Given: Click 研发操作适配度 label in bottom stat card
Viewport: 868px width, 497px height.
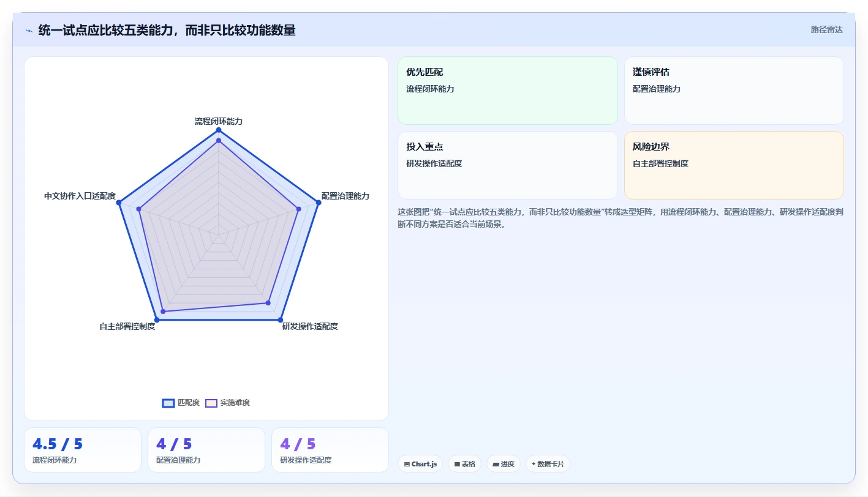Looking at the screenshot, I should tap(306, 460).
